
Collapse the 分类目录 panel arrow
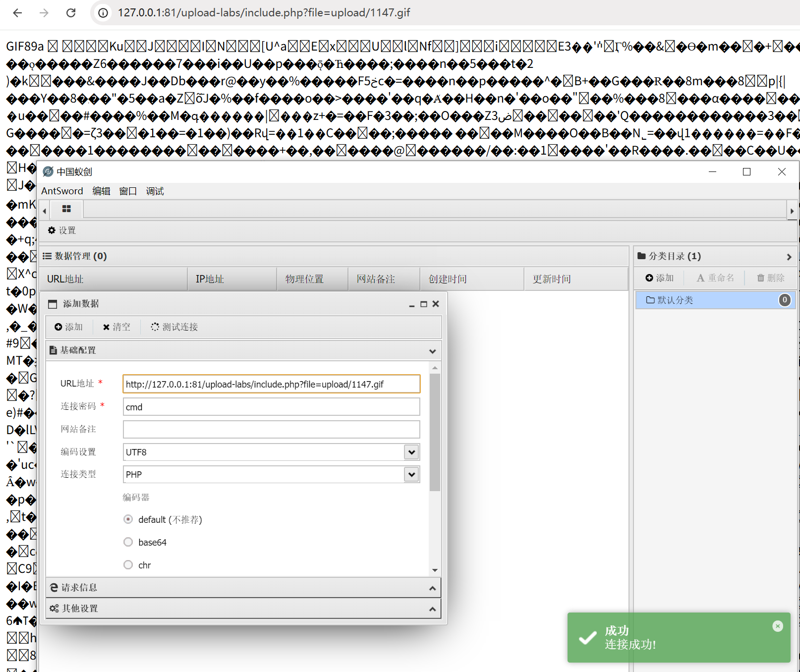point(789,257)
